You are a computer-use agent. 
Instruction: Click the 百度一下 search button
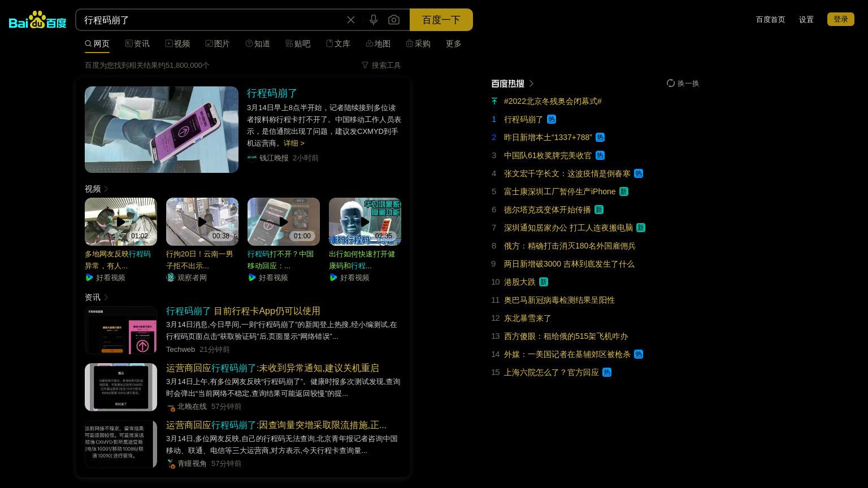[x=441, y=20]
